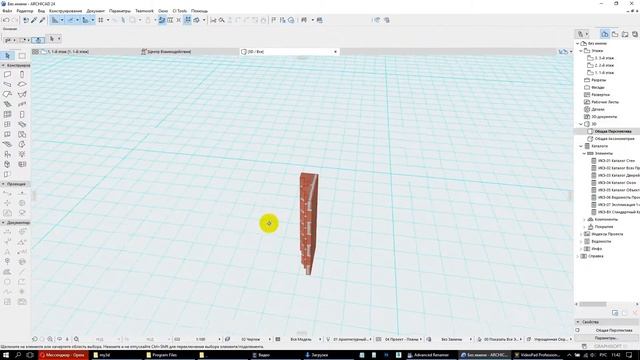Open the Вся Модель structure display dropdown

coord(320,339)
